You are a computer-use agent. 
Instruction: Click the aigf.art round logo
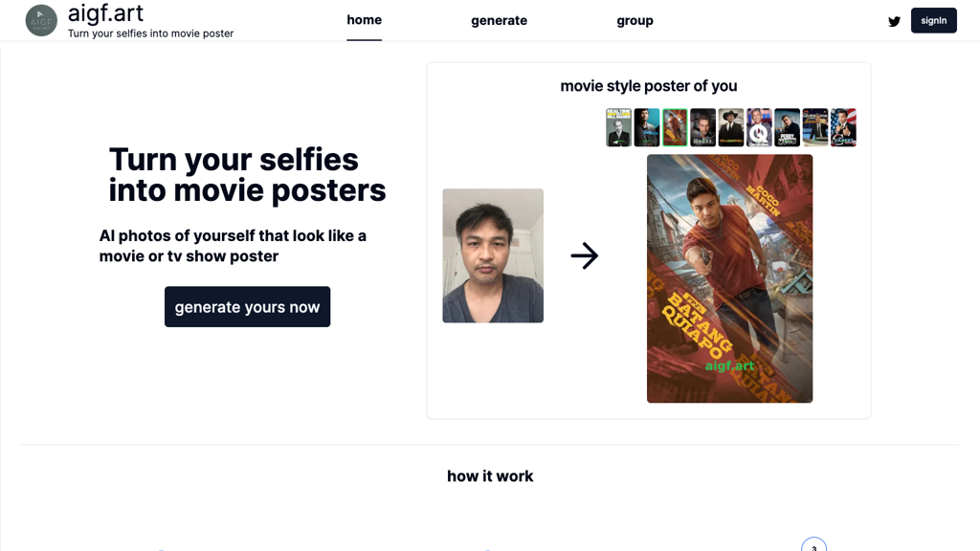[41, 20]
